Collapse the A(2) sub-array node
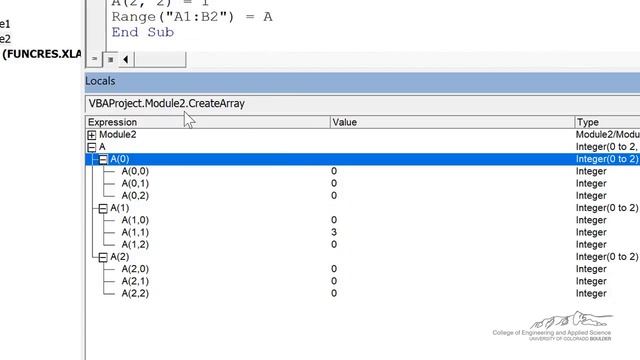640x360 pixels. click(103, 257)
